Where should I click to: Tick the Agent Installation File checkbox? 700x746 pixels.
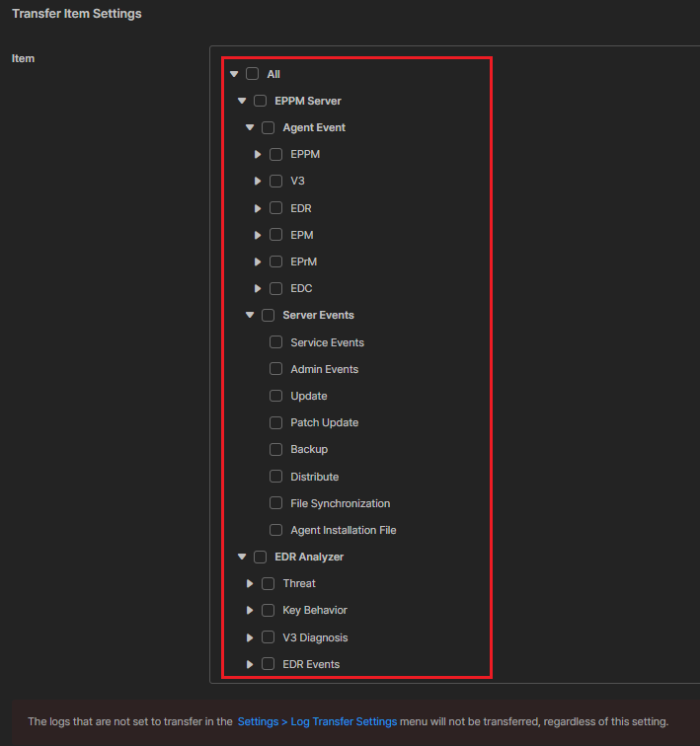click(276, 530)
